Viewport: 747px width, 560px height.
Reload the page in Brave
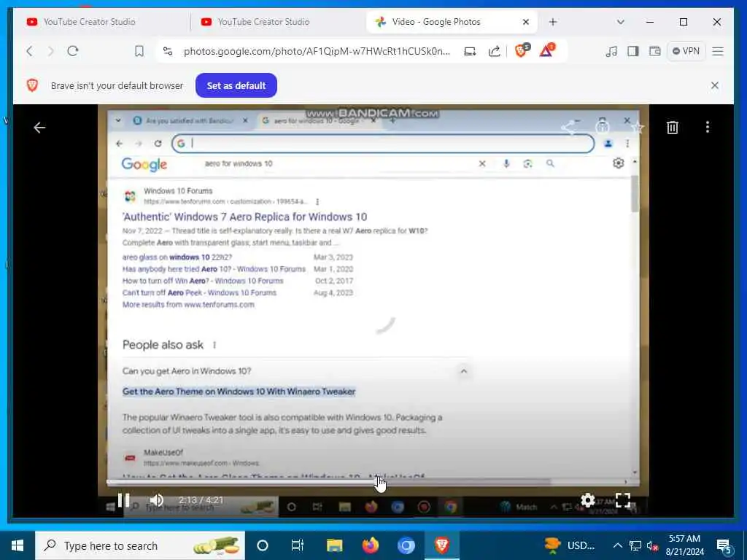point(72,51)
